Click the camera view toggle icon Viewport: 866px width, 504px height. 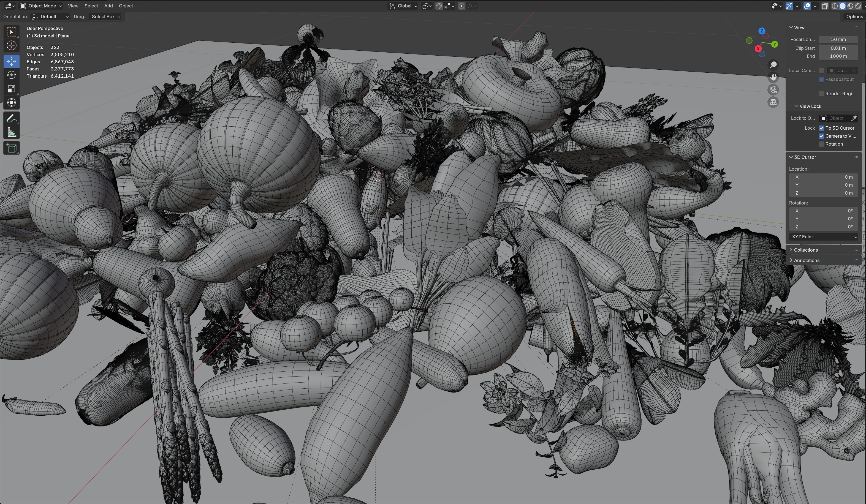tap(773, 90)
